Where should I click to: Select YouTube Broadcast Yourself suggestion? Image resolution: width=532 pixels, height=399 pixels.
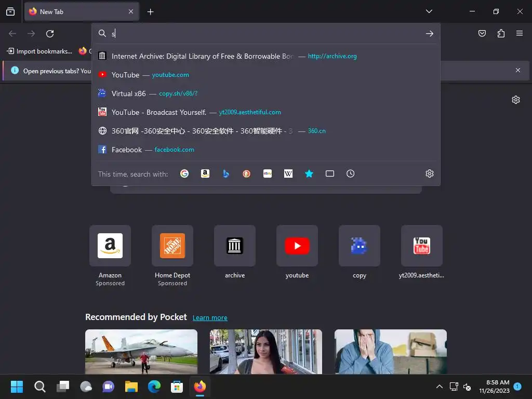266,112
